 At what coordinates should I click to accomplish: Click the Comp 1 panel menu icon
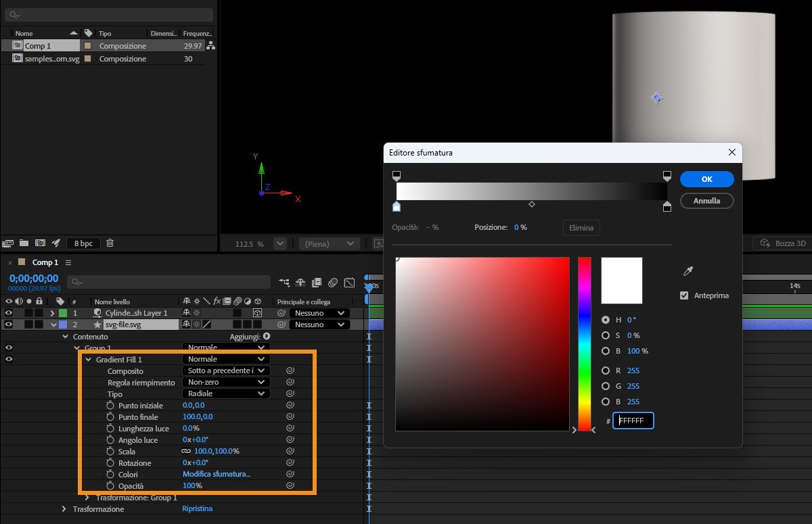(x=68, y=262)
